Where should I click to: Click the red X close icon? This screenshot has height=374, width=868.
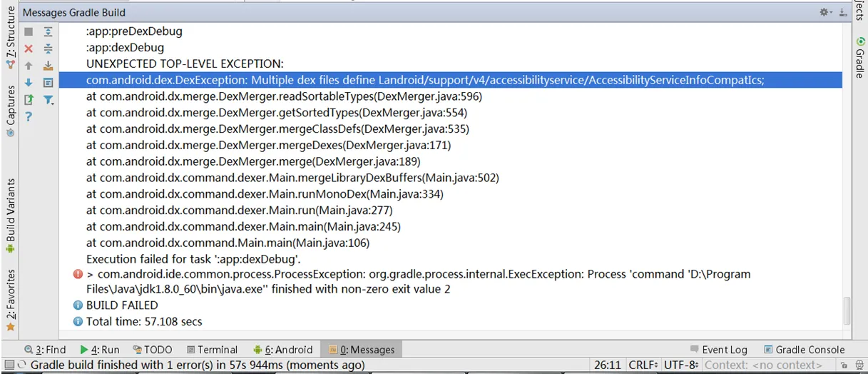coord(29,49)
